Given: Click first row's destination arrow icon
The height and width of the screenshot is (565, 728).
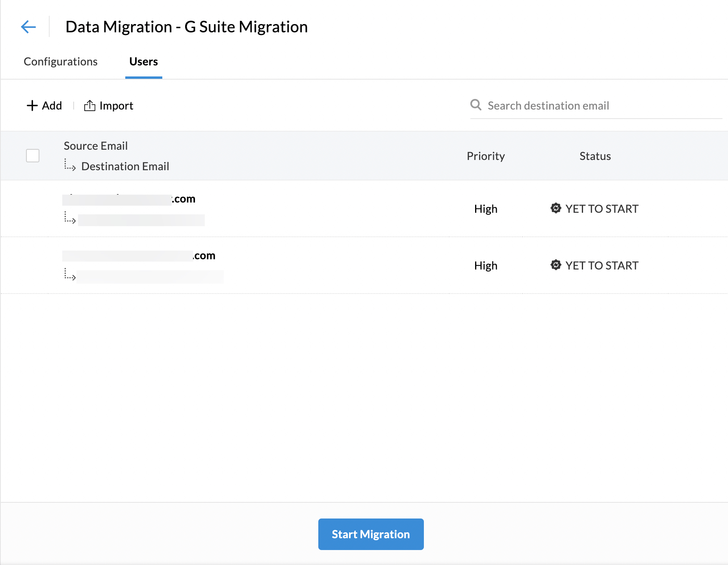Looking at the screenshot, I should point(70,218).
